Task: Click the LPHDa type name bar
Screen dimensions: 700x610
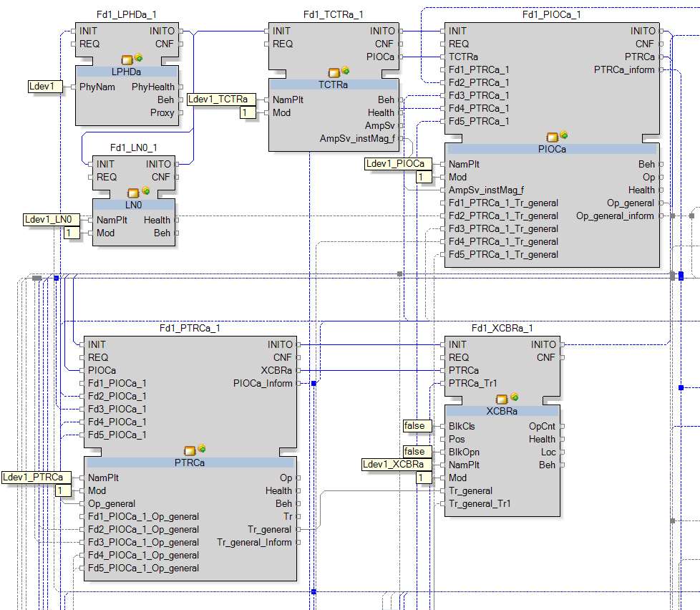Action: [127, 72]
